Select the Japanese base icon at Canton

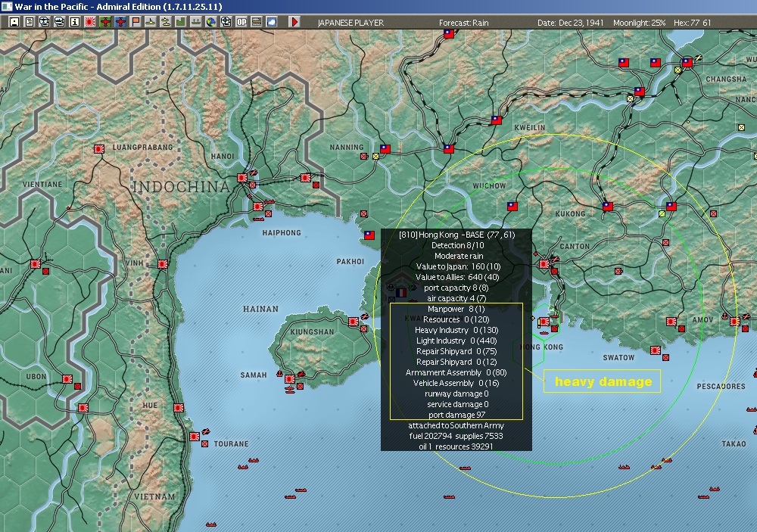544,264
